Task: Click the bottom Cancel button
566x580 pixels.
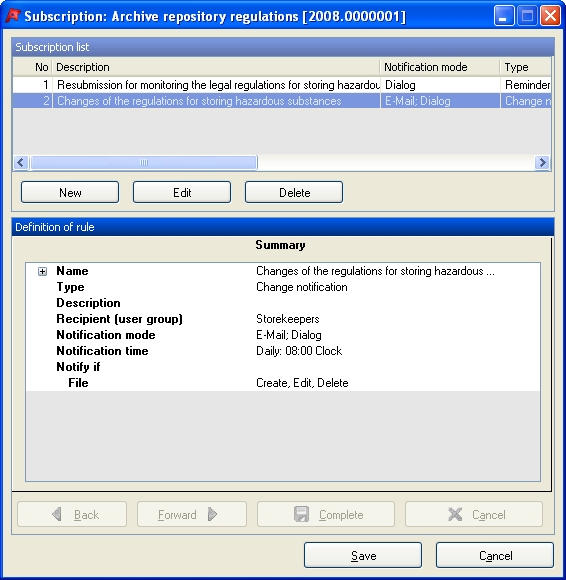Action: click(x=495, y=555)
